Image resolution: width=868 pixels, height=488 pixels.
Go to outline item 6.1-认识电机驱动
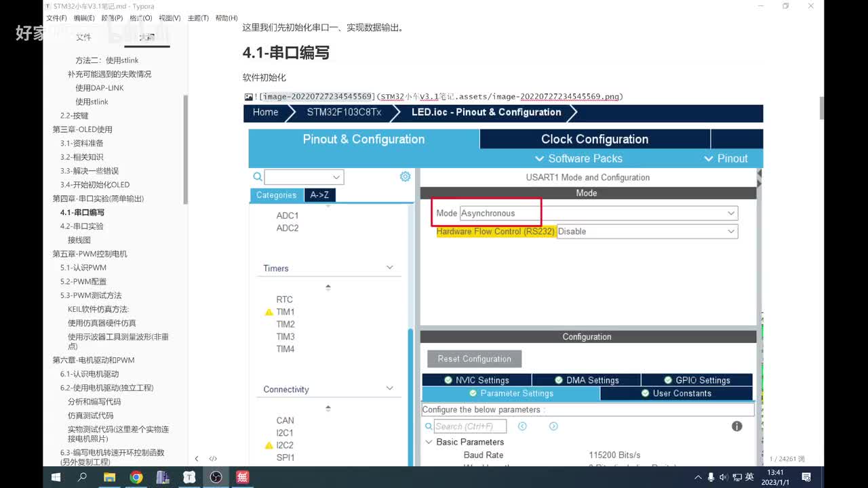click(x=89, y=374)
